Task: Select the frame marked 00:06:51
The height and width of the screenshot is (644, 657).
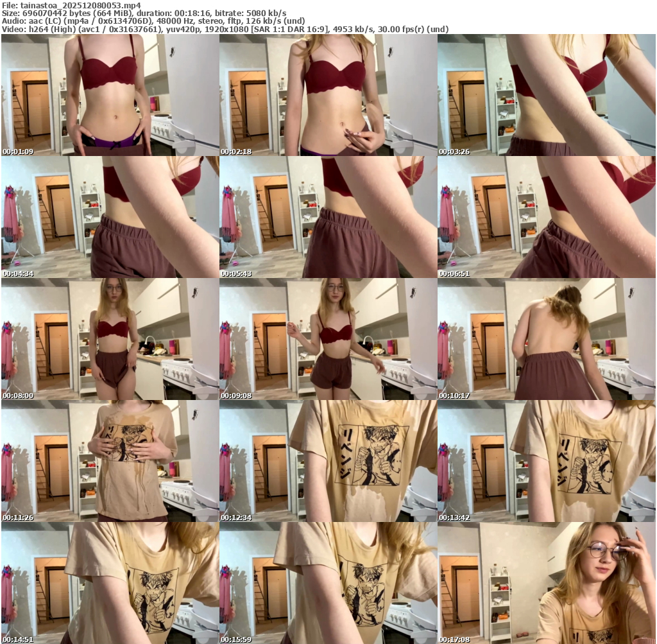Action: click(547, 217)
